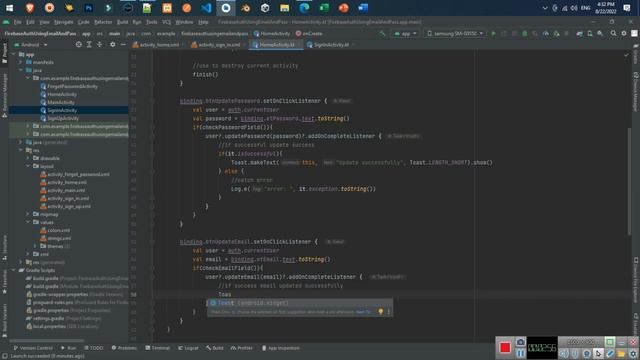Open activity_forget_password.xml in tree
Screen dimensions: 640x360
pos(75,174)
